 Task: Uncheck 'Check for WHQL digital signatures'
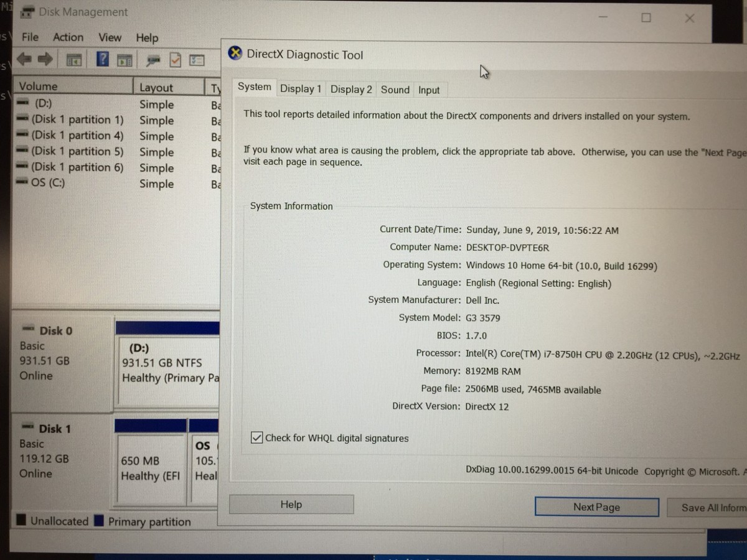pos(256,437)
